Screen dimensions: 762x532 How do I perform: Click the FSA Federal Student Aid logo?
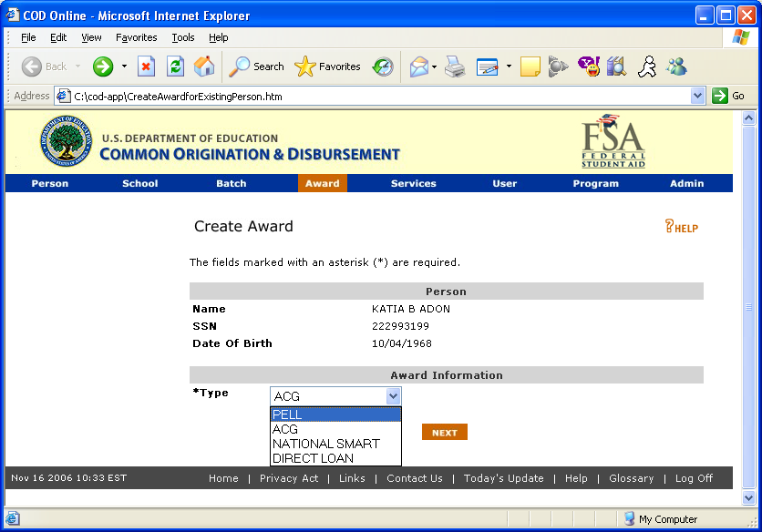tap(613, 141)
